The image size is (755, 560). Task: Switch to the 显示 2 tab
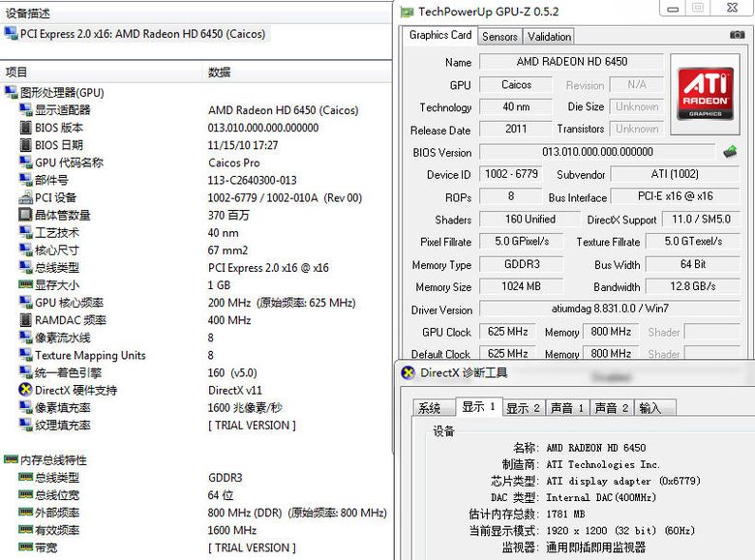coord(523,408)
